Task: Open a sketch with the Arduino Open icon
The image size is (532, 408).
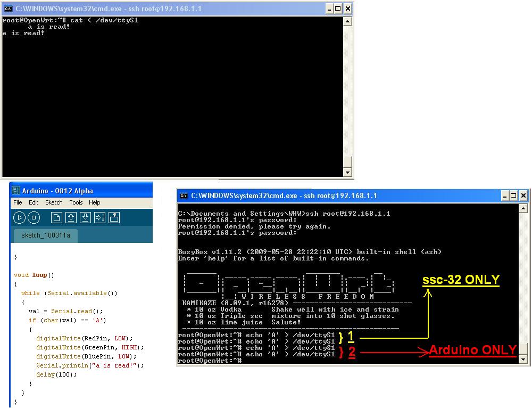Action: [71, 218]
